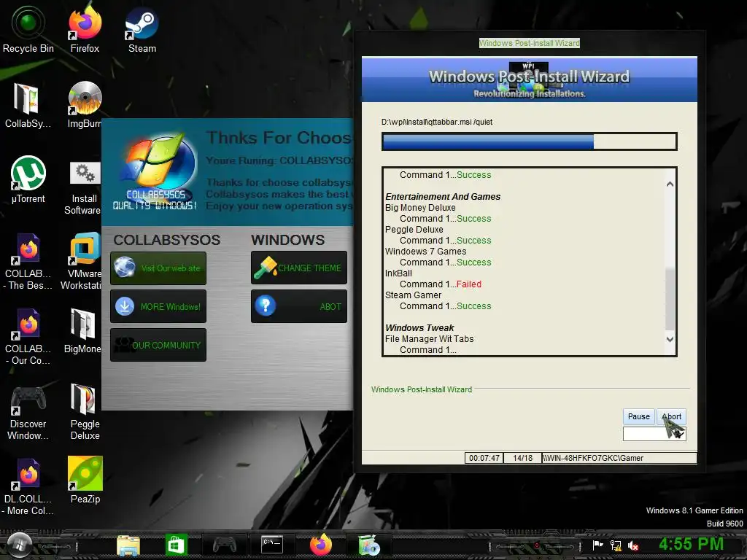Click the D:\wpi\Install\qttabbar.msi /quiet command text
This screenshot has width=747, height=560.
pyautogui.click(x=437, y=122)
